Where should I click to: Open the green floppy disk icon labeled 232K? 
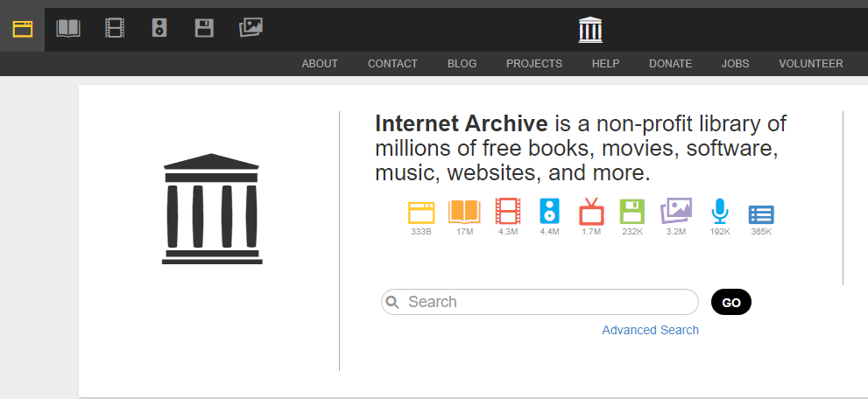pyautogui.click(x=632, y=212)
